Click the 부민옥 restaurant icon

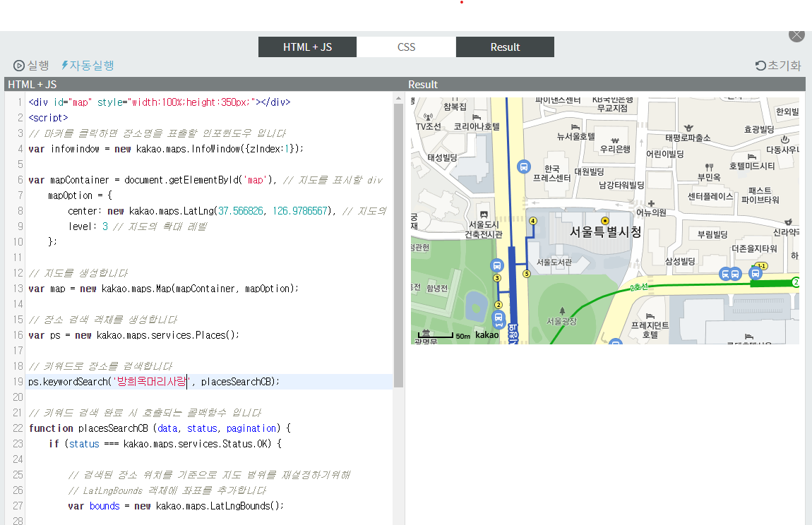pyautogui.click(x=709, y=168)
